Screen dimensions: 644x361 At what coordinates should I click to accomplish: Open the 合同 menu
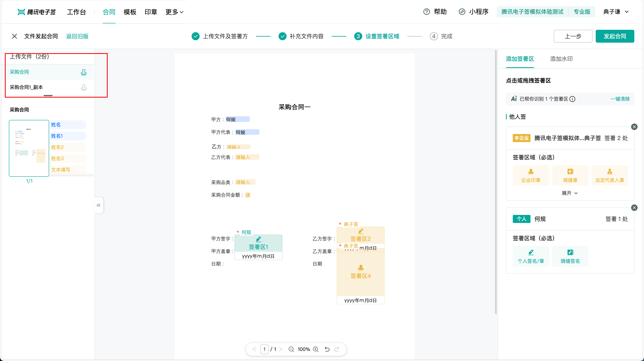click(109, 12)
